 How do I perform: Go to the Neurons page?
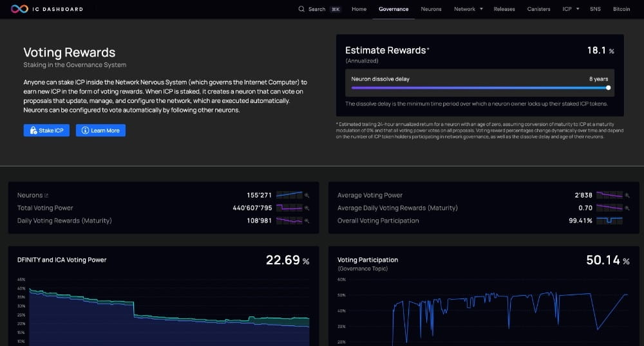click(x=431, y=9)
